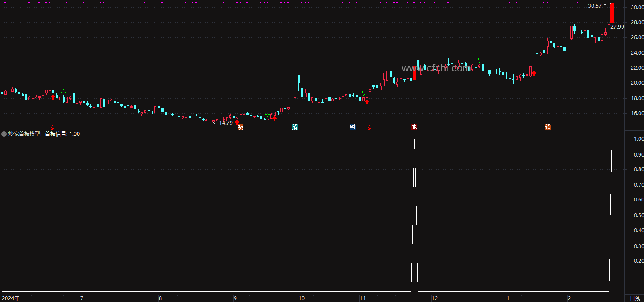Click green down arrow in June before July

coord(63,92)
